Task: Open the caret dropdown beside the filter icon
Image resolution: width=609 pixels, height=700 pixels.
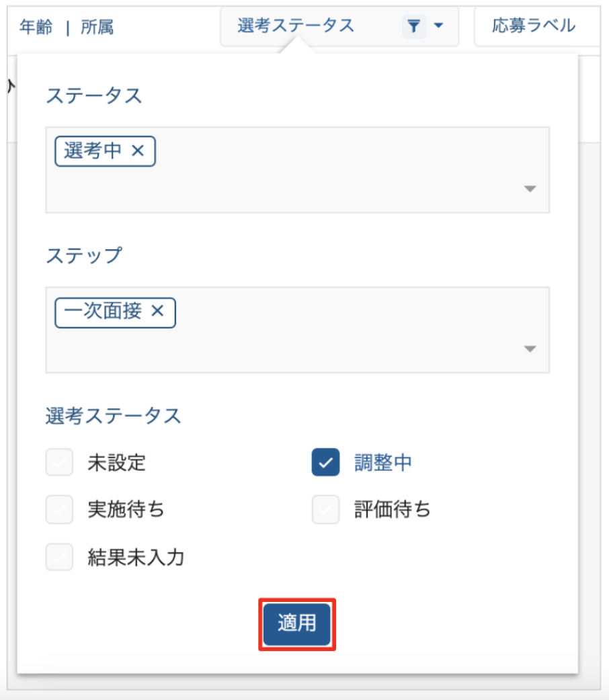Action: click(x=439, y=26)
